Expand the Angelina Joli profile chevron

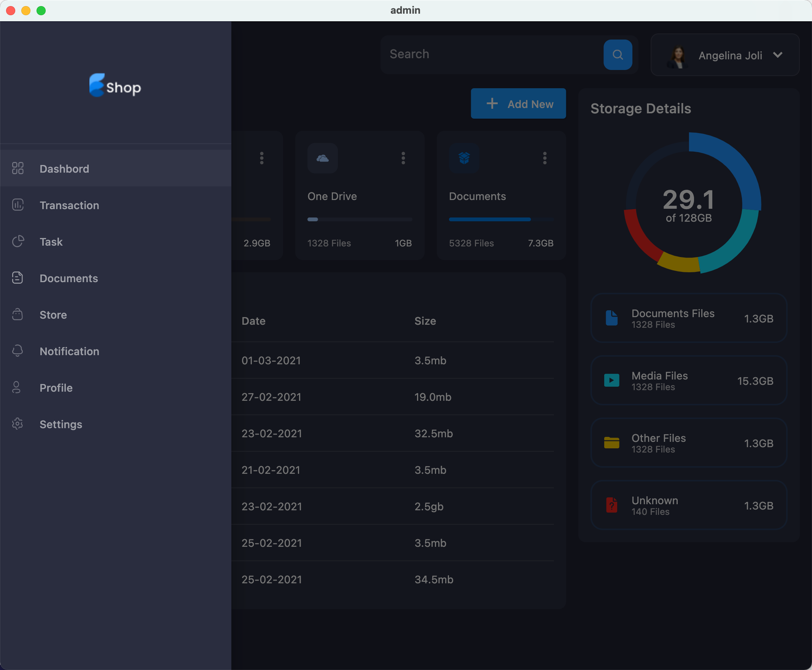(778, 55)
